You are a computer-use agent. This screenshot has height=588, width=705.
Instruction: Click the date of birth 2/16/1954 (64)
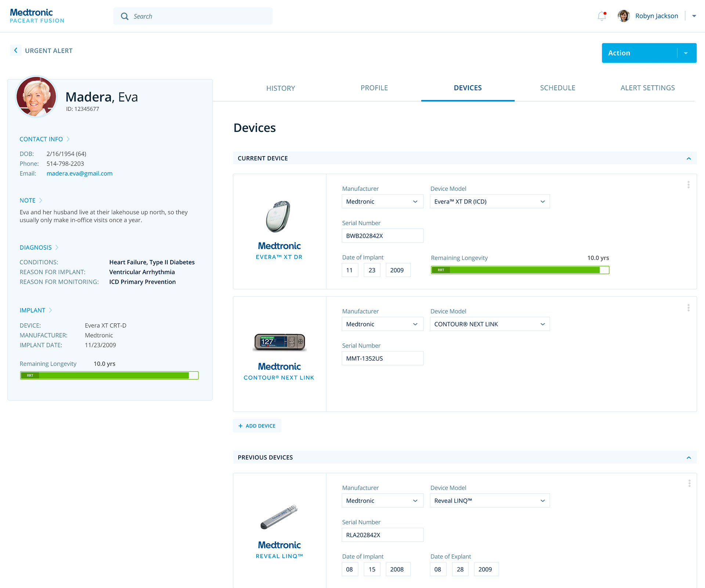point(66,154)
